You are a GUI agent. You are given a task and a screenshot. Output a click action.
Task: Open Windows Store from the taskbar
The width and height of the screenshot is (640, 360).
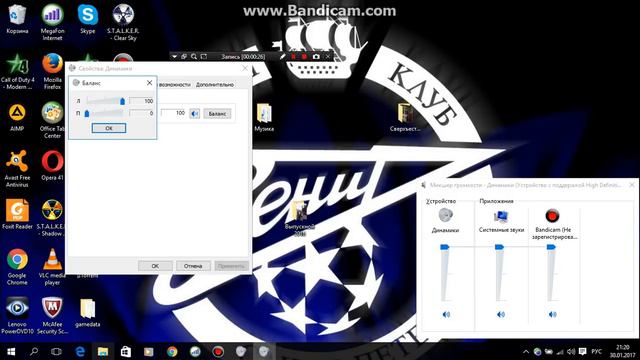point(126,351)
